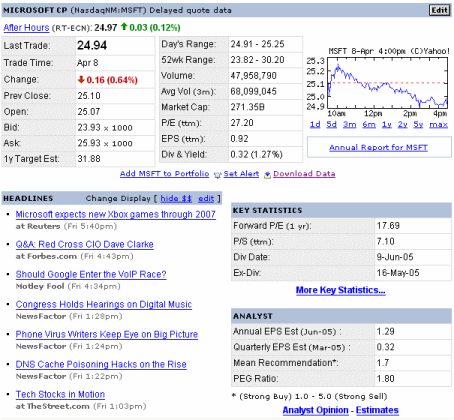The height and width of the screenshot is (420, 454).
Task: Open Annual Report for MSFT link
Action: 378,147
